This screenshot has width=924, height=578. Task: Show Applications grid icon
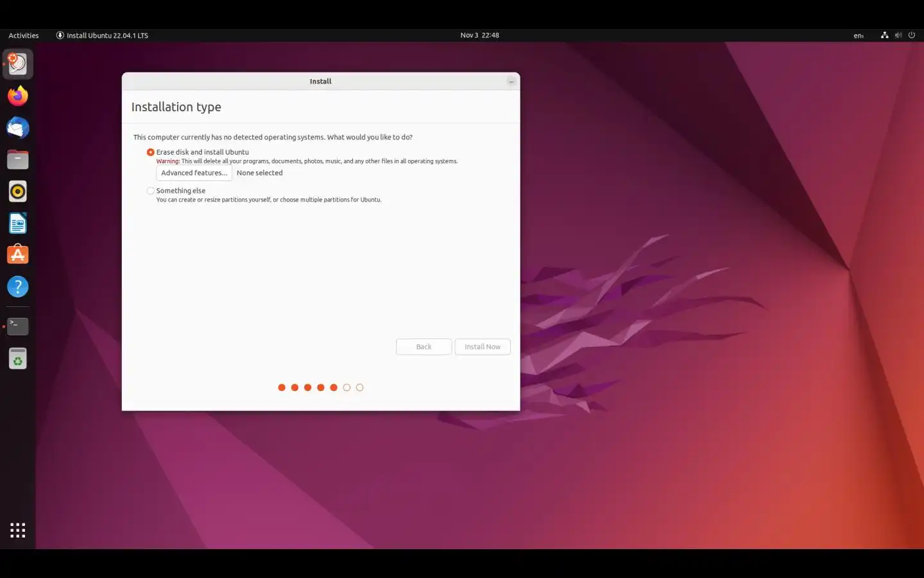pyautogui.click(x=17, y=530)
